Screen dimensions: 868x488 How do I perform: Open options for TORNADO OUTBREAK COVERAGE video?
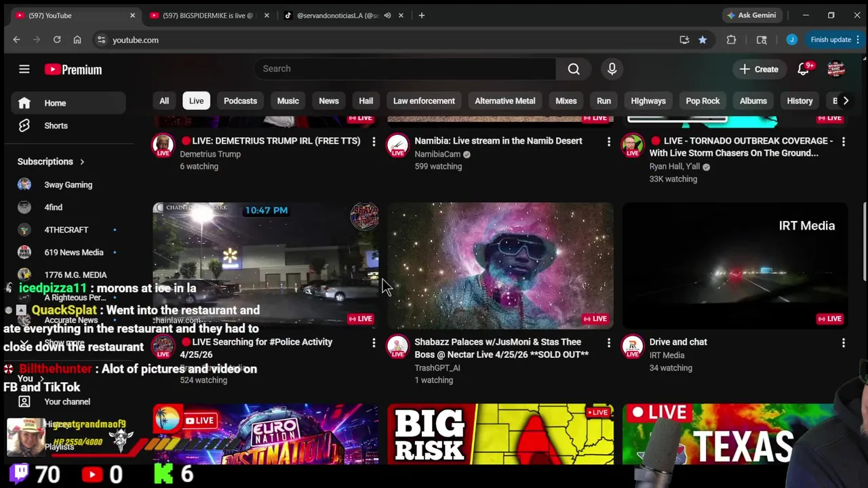(843, 142)
